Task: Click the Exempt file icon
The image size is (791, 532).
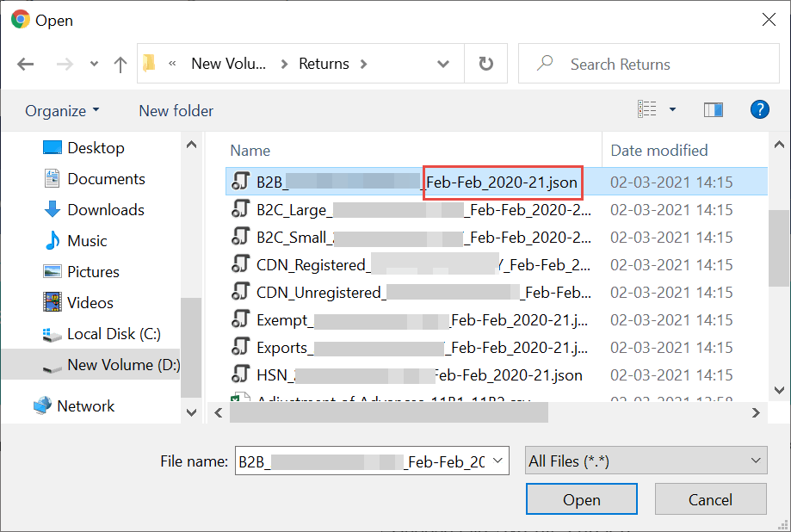Action: (x=241, y=319)
